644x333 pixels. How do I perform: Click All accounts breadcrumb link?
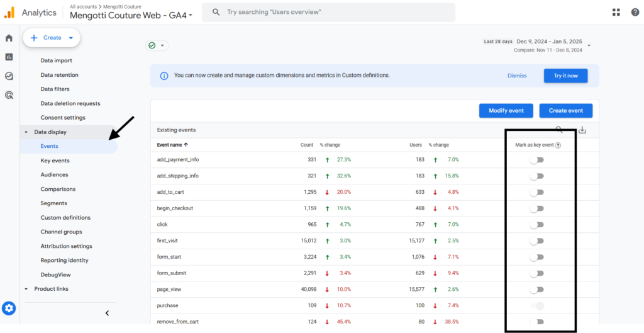85,6
